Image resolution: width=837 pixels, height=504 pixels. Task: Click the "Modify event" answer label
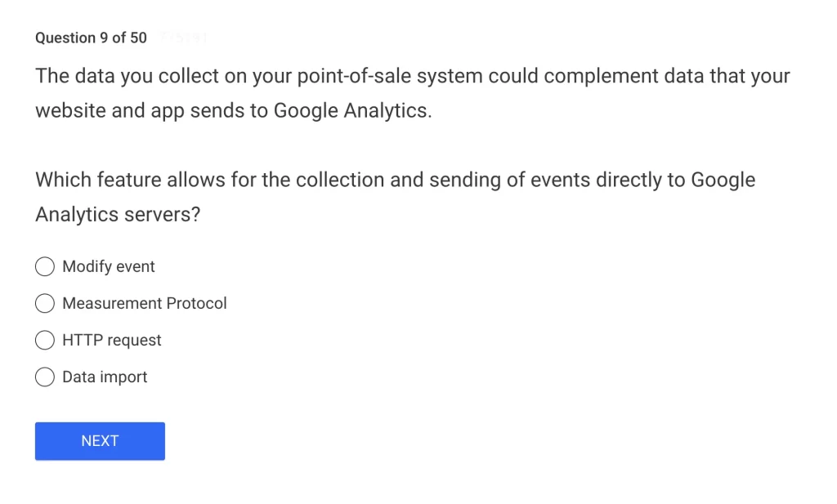click(x=109, y=266)
